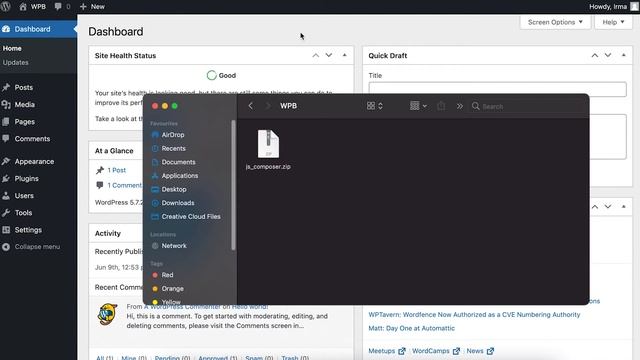Open the WordPress logo menu

(6, 7)
